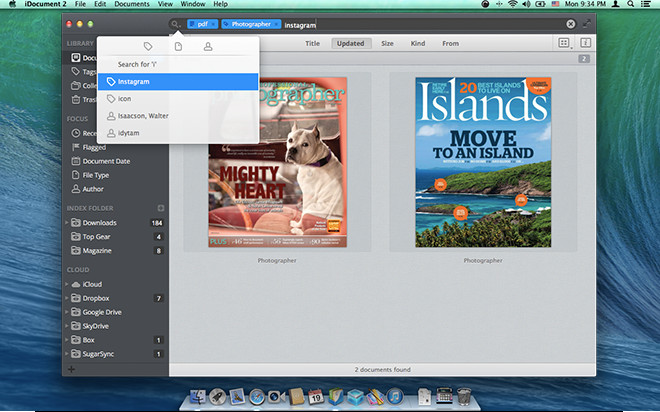This screenshot has height=412, width=660.
Task: Open the File menu
Action: (80, 4)
